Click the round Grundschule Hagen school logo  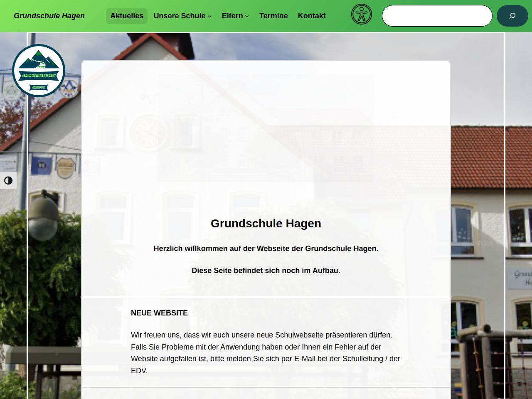pyautogui.click(x=39, y=71)
